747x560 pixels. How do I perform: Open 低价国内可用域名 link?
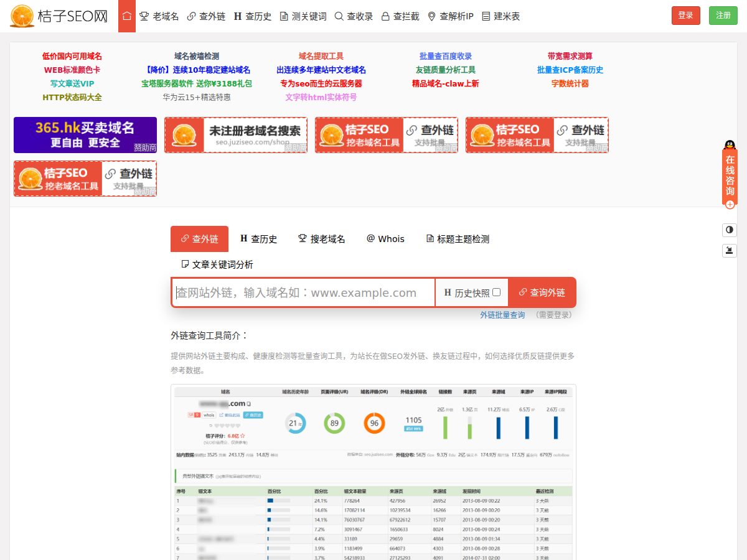coord(72,56)
